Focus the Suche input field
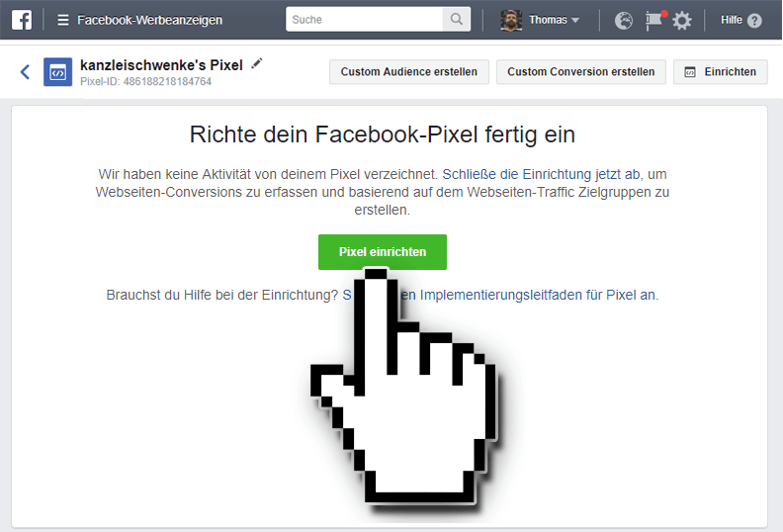783x532 pixels. [364, 19]
